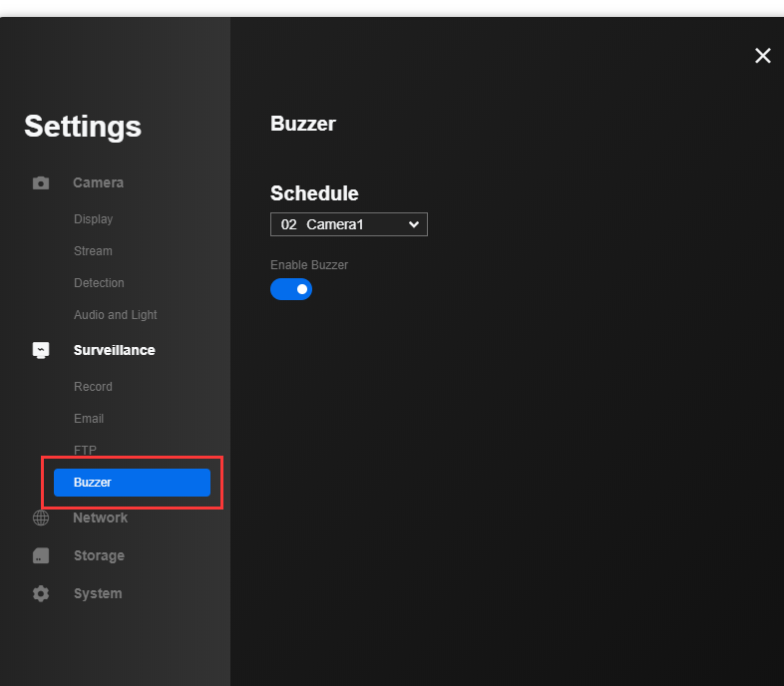Click the Buzzer page title
This screenshot has width=784, height=686.
(303, 124)
